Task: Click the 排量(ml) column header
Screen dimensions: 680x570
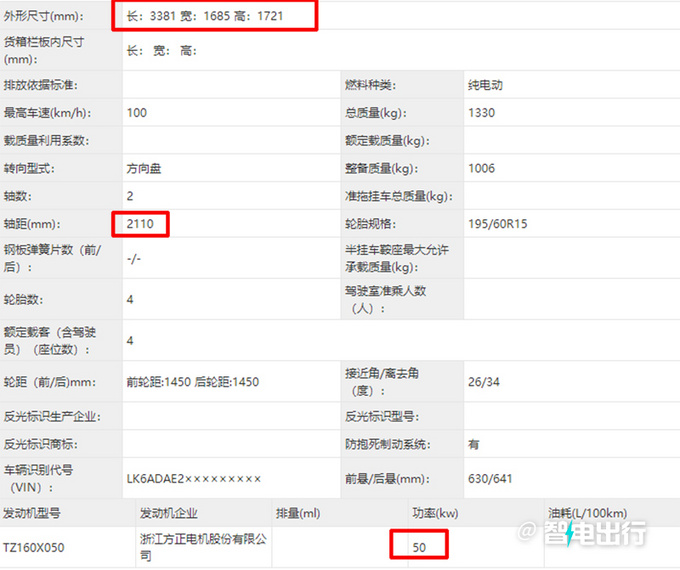Action: pyautogui.click(x=298, y=513)
